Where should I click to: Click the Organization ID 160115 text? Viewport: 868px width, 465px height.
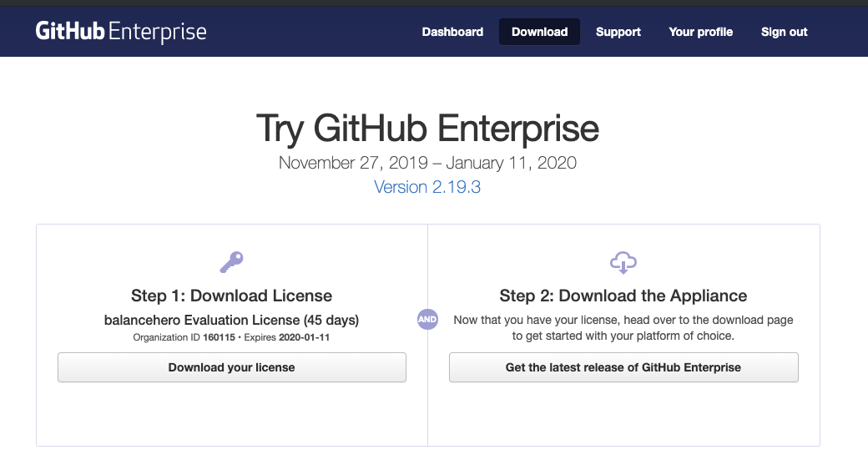(x=184, y=337)
